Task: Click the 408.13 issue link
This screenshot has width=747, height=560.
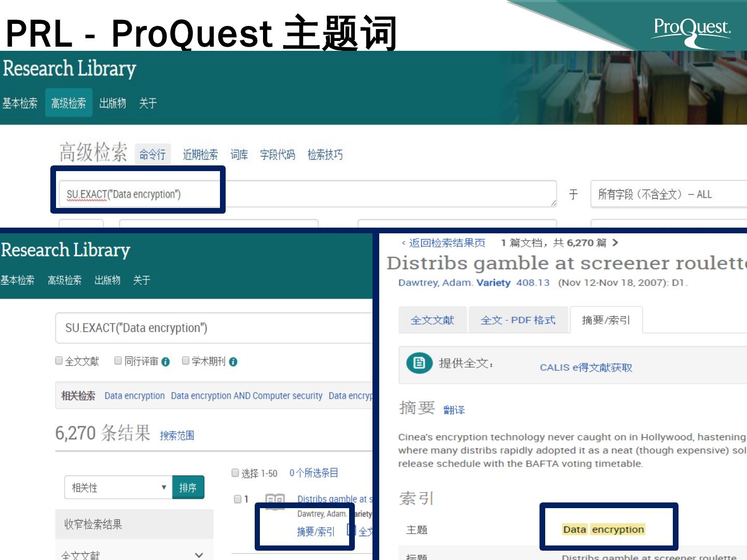Action: point(533,283)
